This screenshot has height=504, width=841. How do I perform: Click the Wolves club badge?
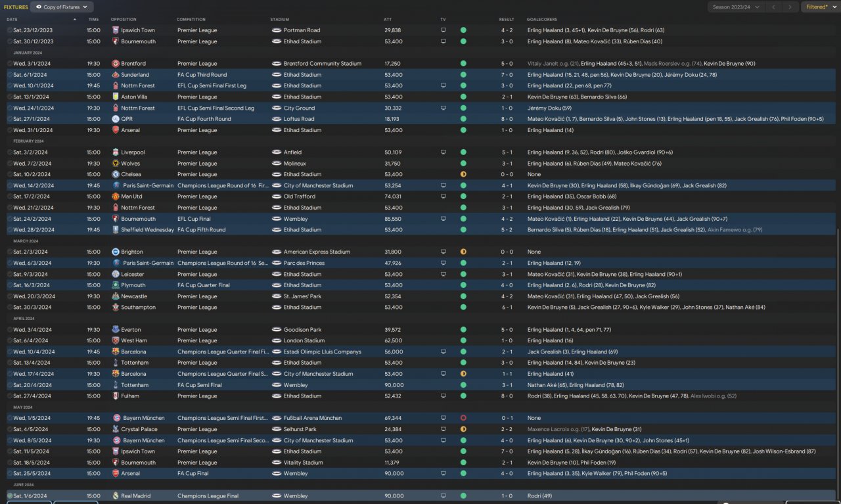(x=116, y=164)
